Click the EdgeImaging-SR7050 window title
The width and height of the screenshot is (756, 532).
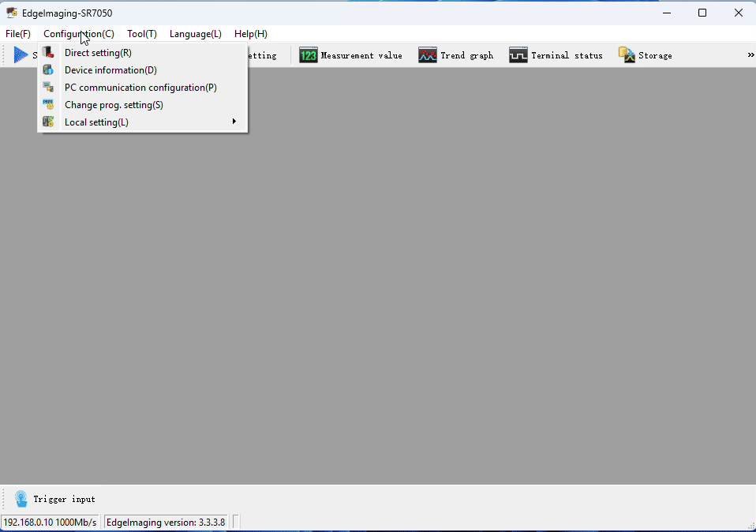click(x=67, y=13)
